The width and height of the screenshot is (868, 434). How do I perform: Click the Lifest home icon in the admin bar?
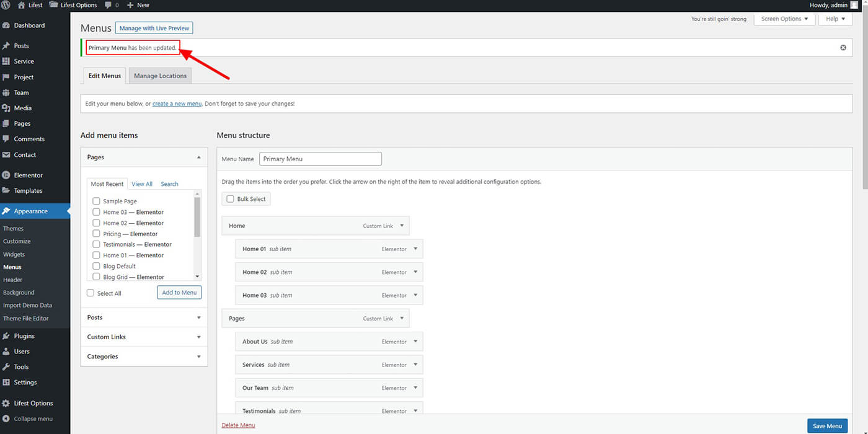(x=22, y=5)
